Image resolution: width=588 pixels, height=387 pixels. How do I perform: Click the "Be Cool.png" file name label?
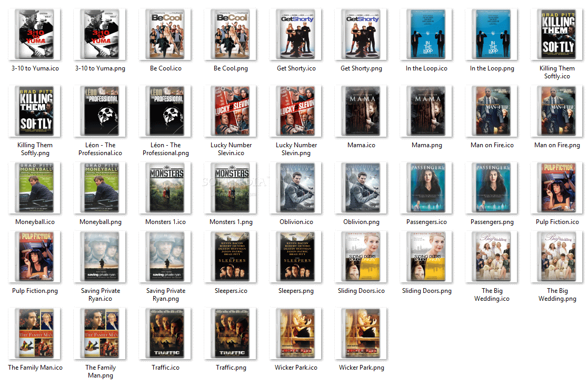click(x=231, y=68)
